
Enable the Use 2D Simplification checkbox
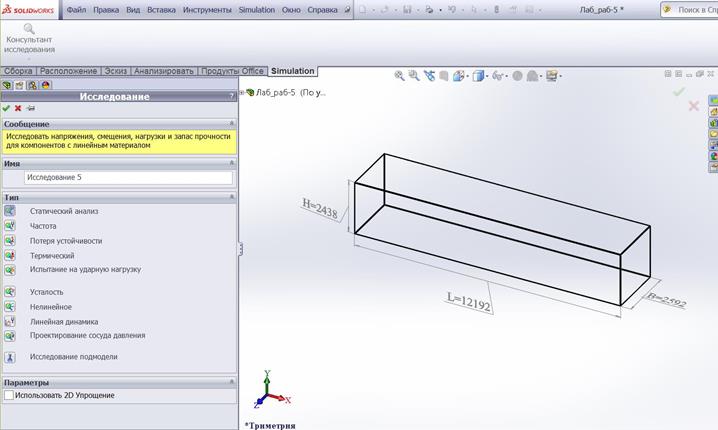click(9, 395)
